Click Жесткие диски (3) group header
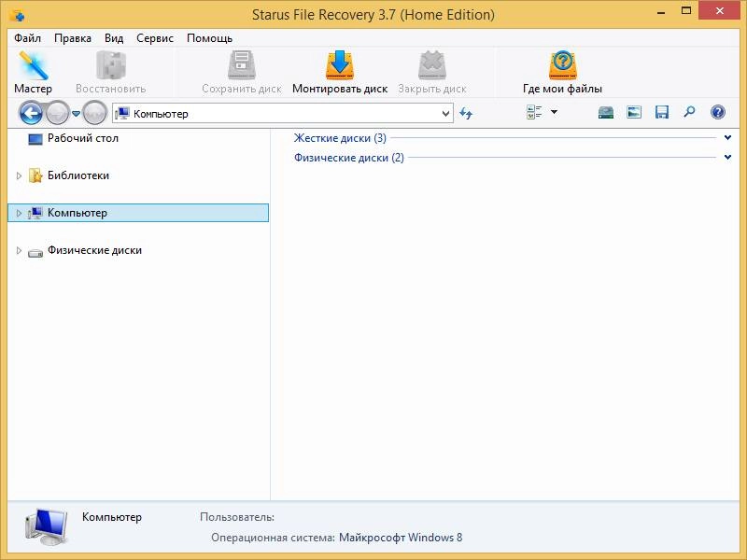The height and width of the screenshot is (560, 747). click(340, 138)
